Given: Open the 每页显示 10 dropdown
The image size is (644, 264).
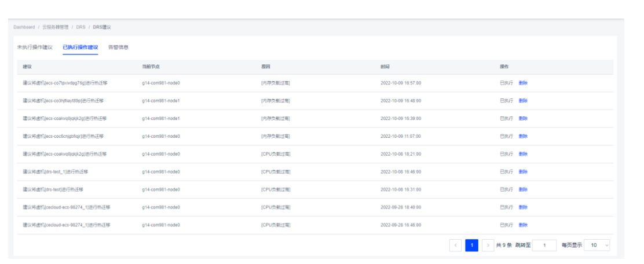Looking at the screenshot, I should 597,245.
